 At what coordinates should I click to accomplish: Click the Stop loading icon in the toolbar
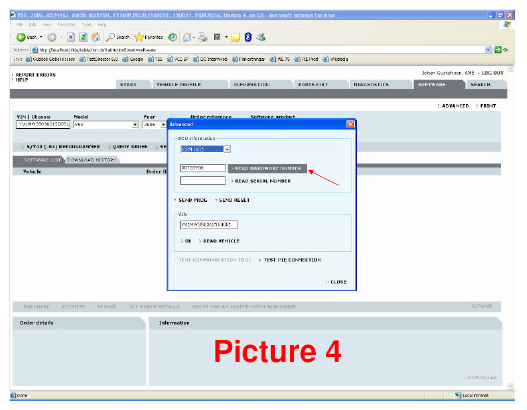(71, 37)
